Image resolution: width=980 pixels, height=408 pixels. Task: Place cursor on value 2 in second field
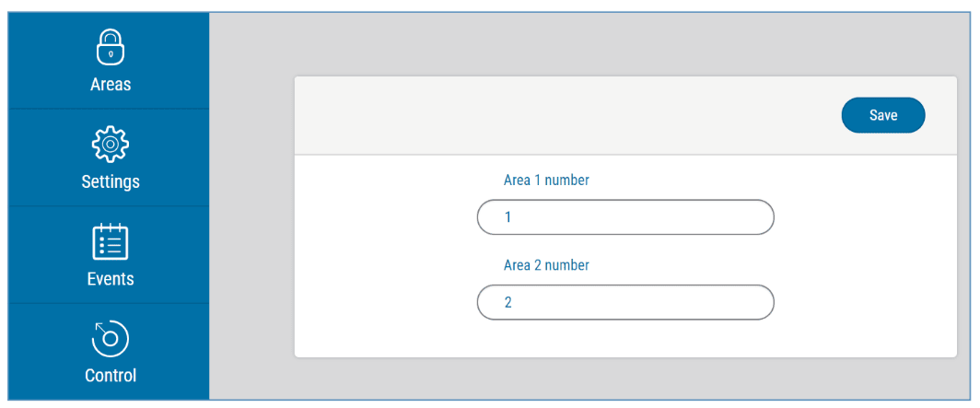click(x=507, y=303)
